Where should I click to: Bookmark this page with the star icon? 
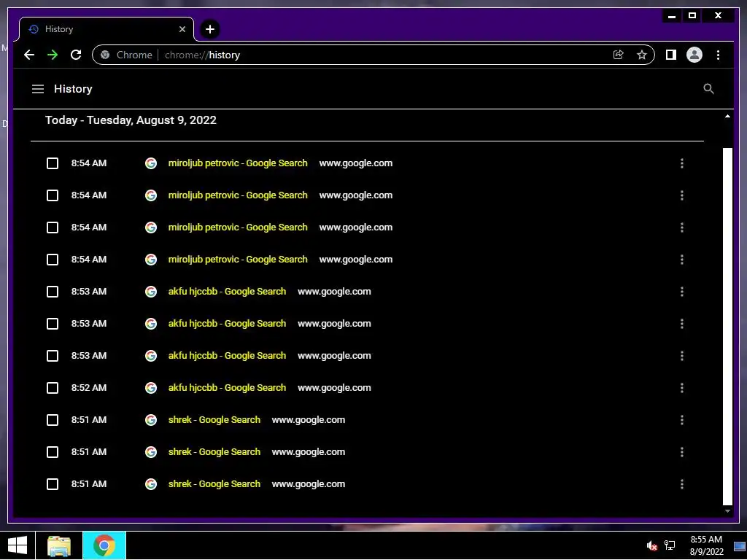(642, 55)
